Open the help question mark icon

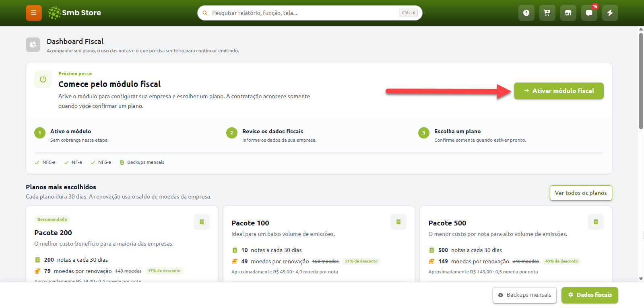pyautogui.click(x=526, y=13)
